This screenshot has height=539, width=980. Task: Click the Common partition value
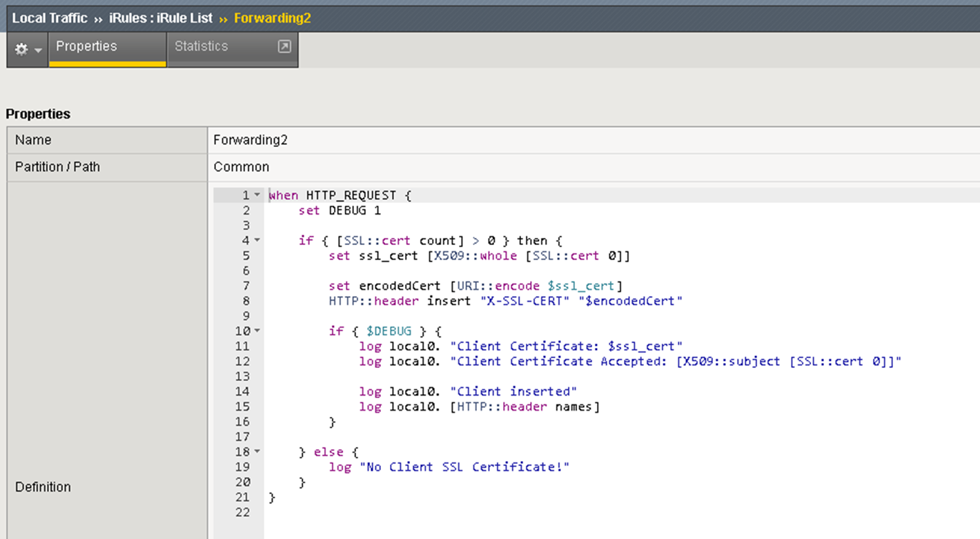click(x=241, y=167)
